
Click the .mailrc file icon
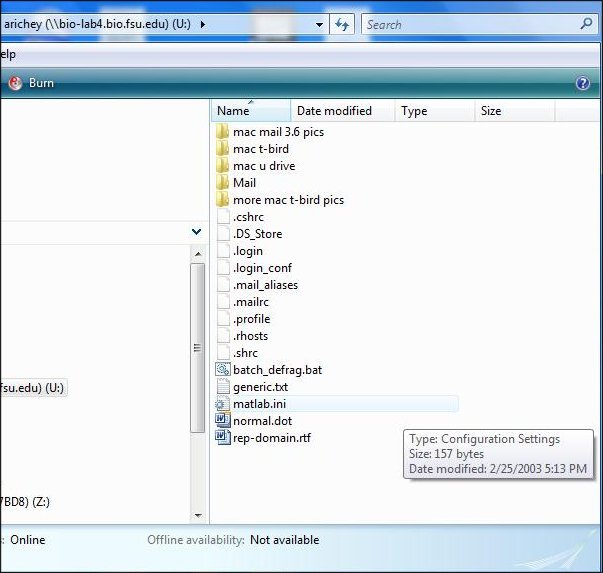coord(223,302)
